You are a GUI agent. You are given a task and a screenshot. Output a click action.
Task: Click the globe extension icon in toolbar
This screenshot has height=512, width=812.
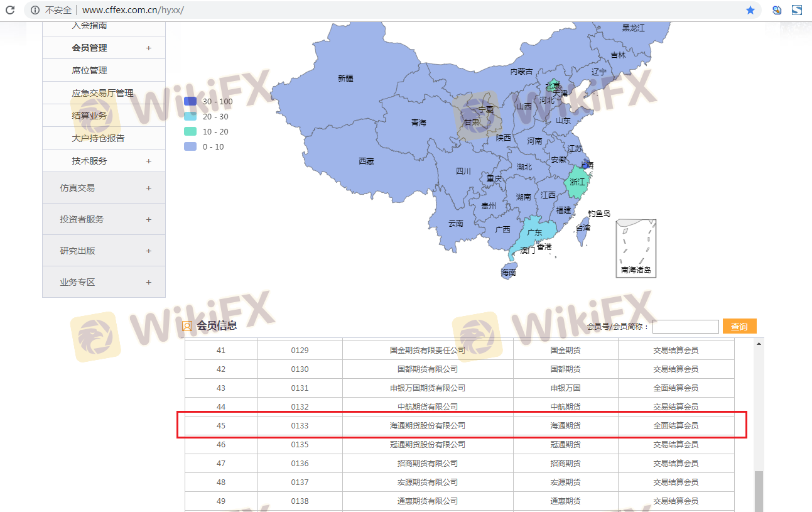coord(777,10)
